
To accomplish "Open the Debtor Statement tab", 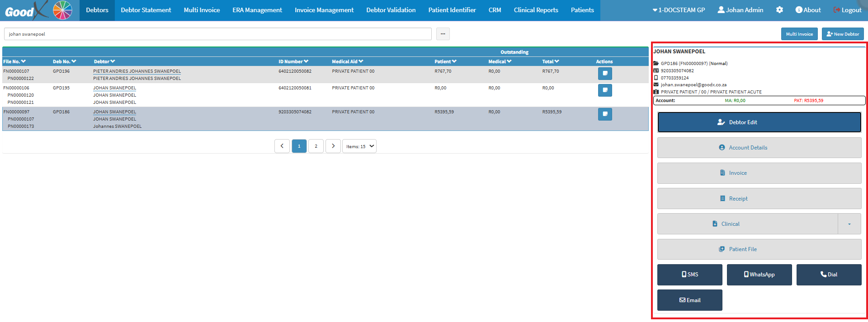I will click(146, 10).
